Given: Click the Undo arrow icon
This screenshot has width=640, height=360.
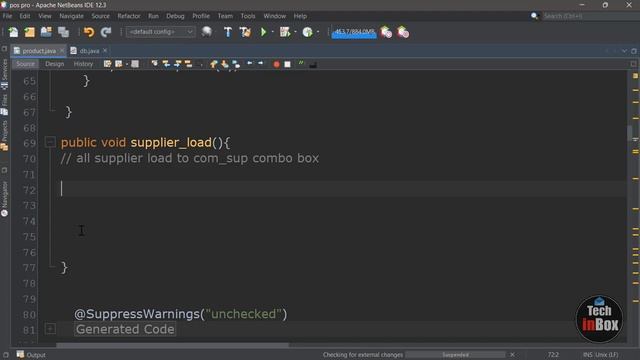Looking at the screenshot, I should 89,32.
